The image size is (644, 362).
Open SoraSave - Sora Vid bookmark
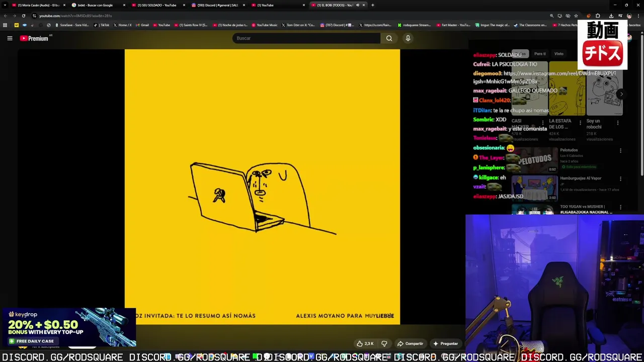(x=72, y=25)
